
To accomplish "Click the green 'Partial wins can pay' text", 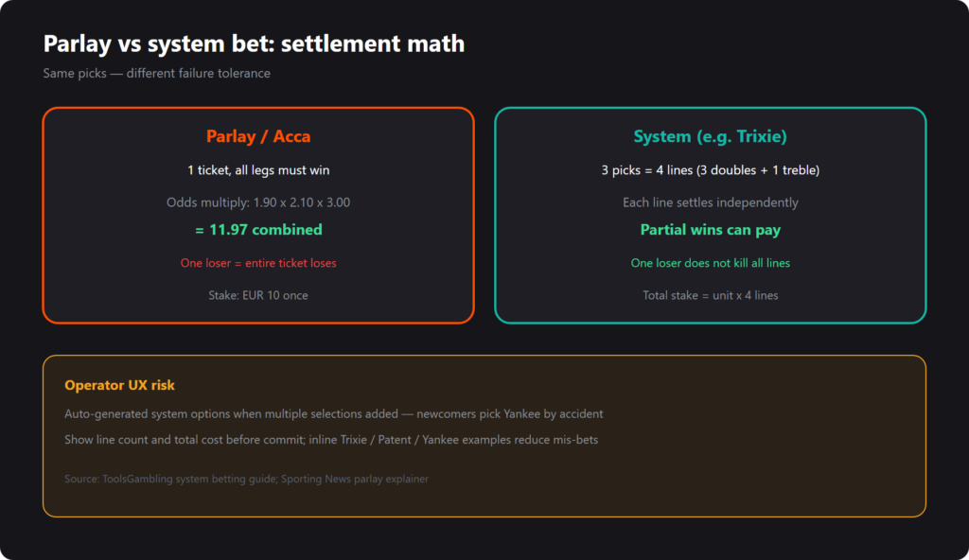I will pyautogui.click(x=710, y=230).
